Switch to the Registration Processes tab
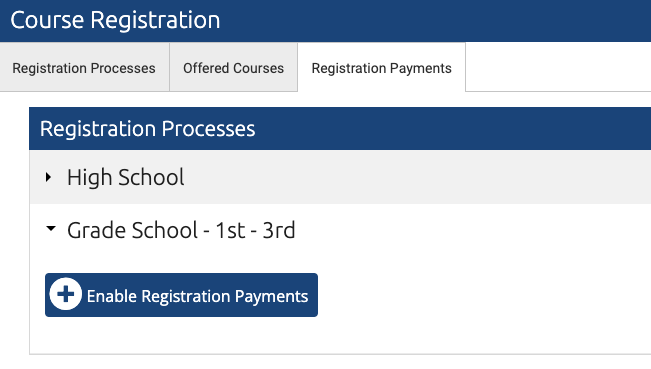 (x=84, y=68)
